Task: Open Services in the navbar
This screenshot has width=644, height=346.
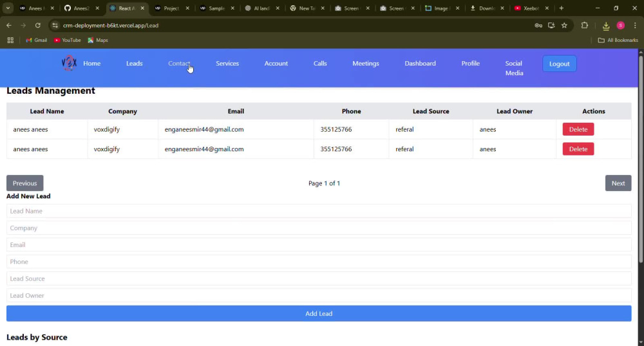Action: coord(227,64)
